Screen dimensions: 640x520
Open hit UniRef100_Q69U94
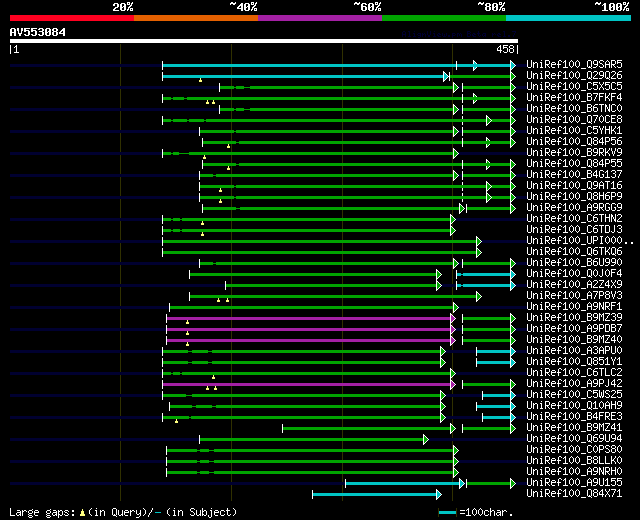pos(574,439)
